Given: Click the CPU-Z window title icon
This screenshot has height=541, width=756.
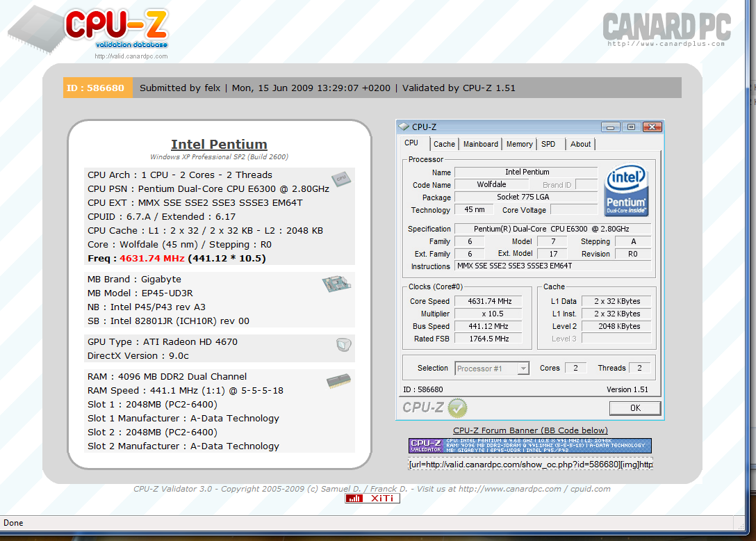Looking at the screenshot, I should pos(404,127).
